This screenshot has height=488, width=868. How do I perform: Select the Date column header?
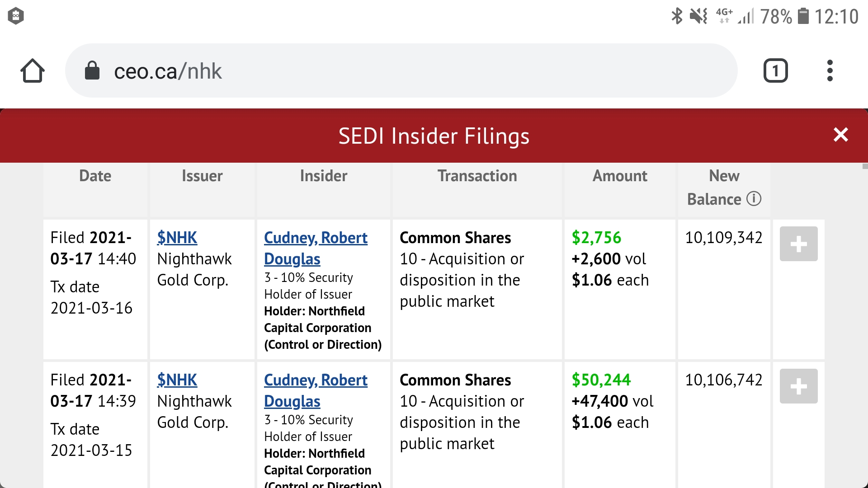pos(95,176)
